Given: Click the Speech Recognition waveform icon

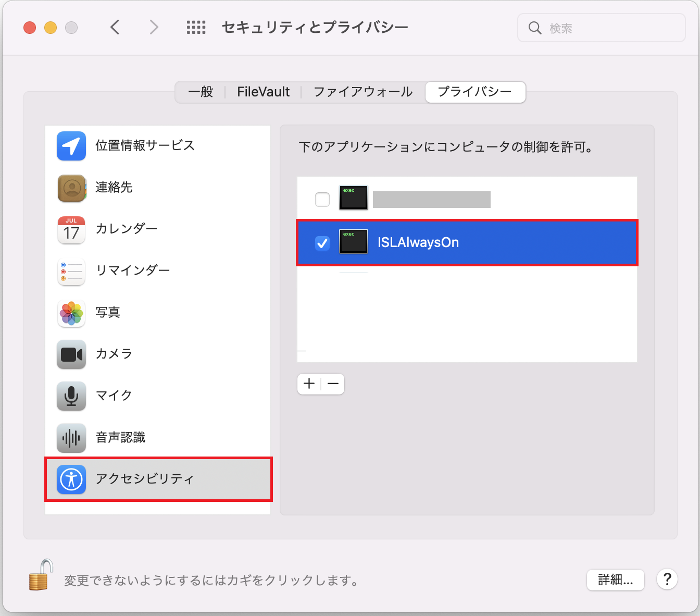Looking at the screenshot, I should [x=71, y=438].
